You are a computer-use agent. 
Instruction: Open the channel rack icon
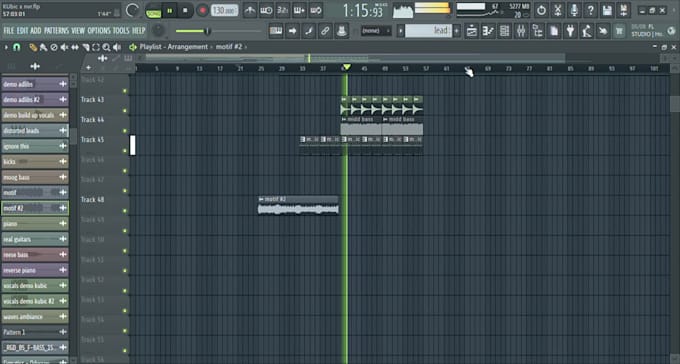point(504,31)
